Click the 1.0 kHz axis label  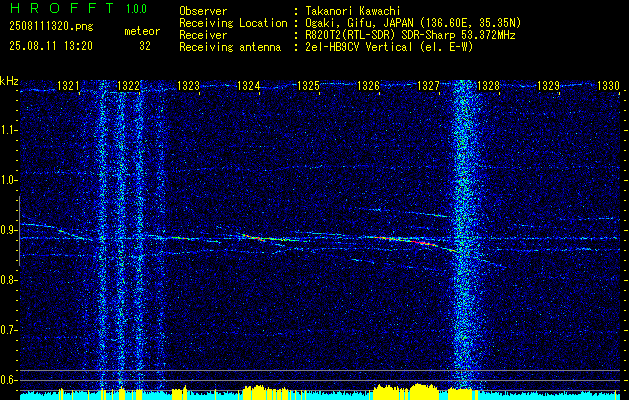pyautogui.click(x=8, y=180)
